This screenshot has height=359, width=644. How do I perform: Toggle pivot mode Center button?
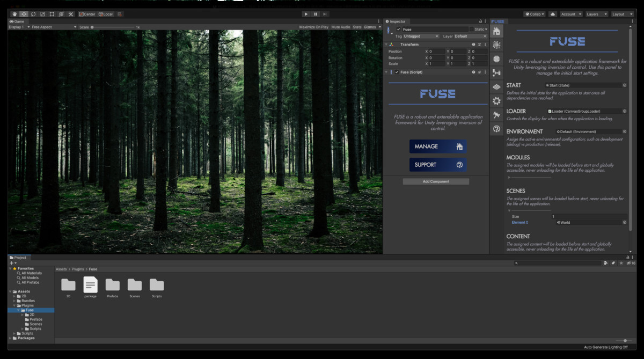(87, 14)
